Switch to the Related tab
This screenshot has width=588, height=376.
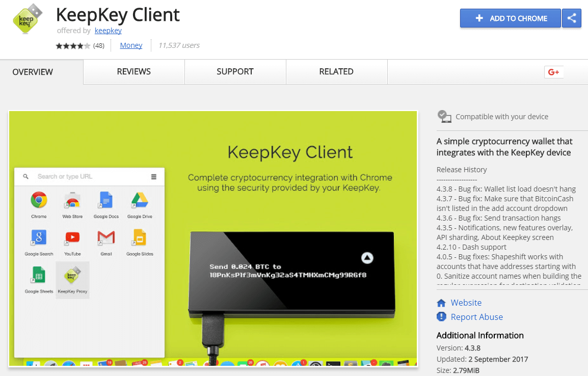pyautogui.click(x=336, y=72)
